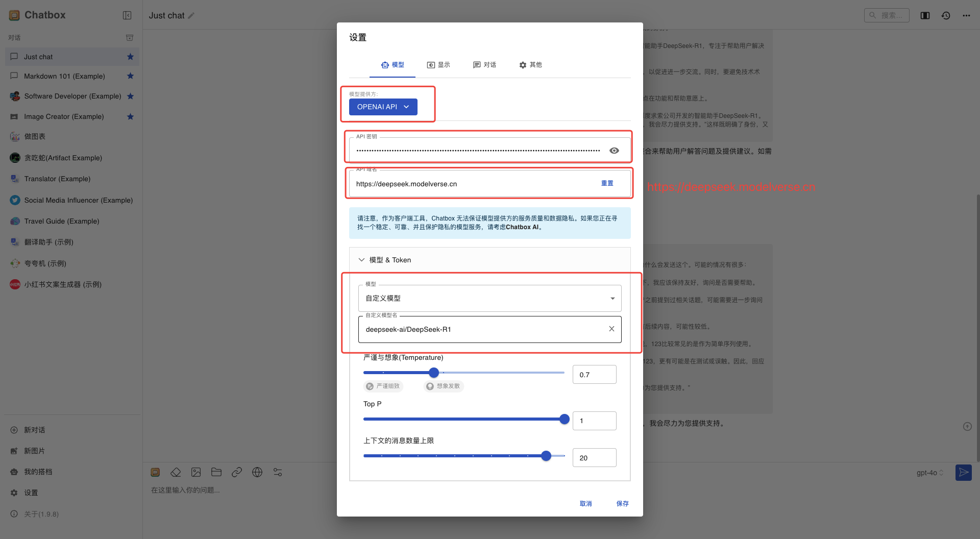This screenshot has height=539, width=980.
Task: Select the 想象发散 temperature preset
Action: click(x=444, y=386)
